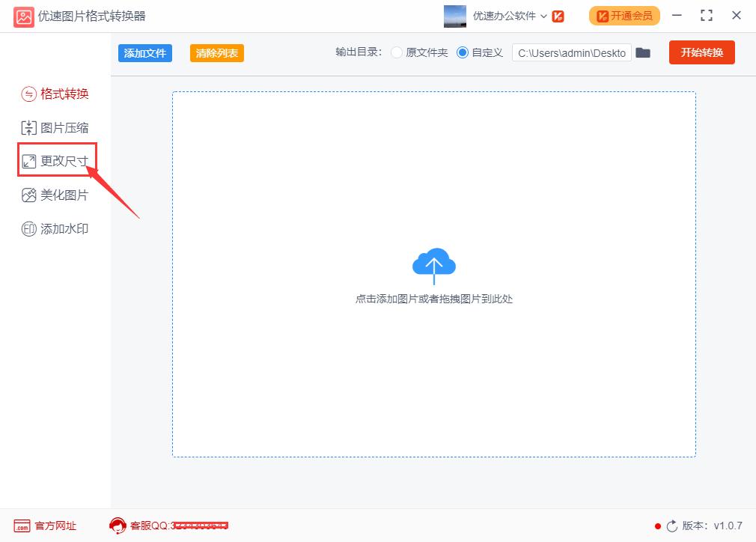This screenshot has width=756, height=542.
Task: Click the 开通会员 open membership button
Action: 624,15
